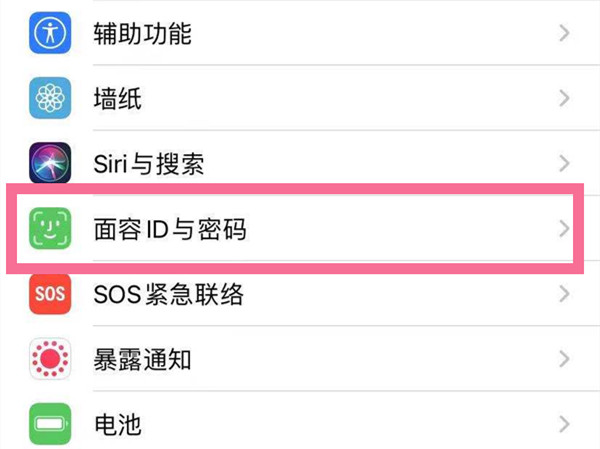Click the chevron on the SOS紧急联络 row

(565, 294)
